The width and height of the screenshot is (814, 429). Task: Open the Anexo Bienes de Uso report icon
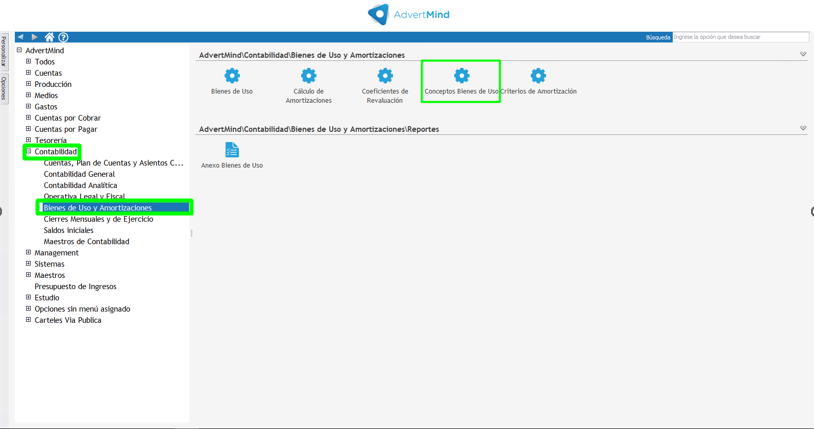pos(232,150)
